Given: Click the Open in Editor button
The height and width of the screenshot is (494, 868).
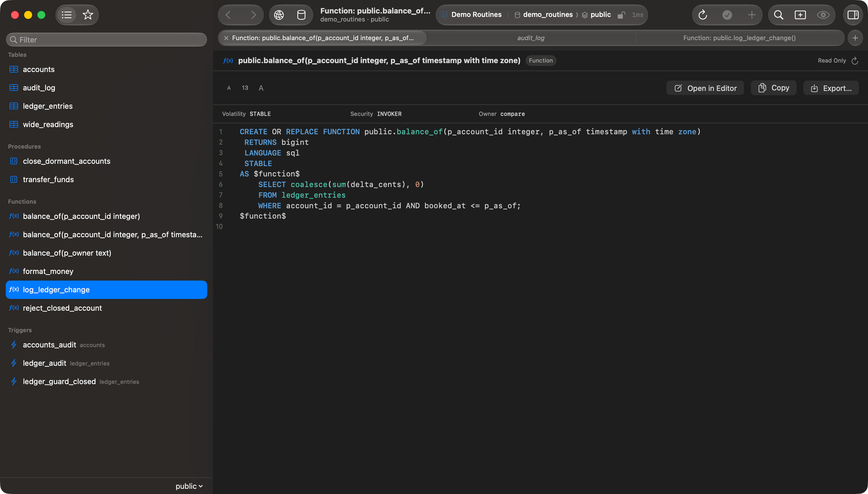Looking at the screenshot, I should pos(706,88).
